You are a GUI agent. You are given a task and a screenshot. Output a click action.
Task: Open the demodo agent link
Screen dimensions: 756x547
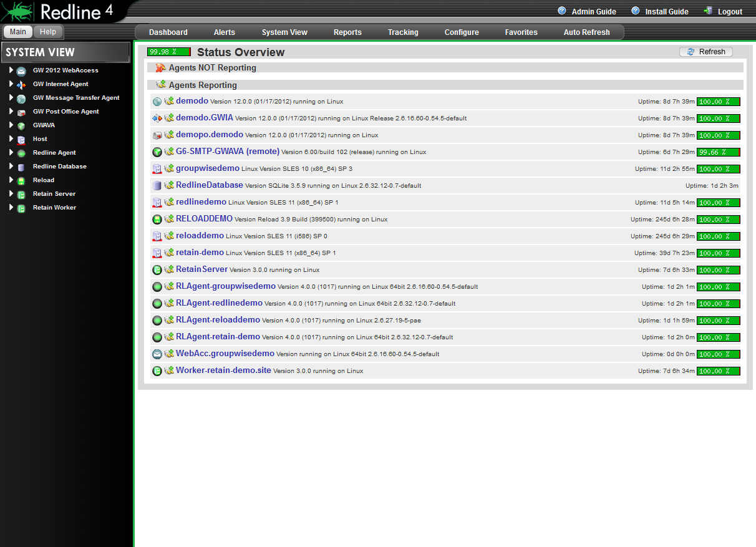[192, 100]
